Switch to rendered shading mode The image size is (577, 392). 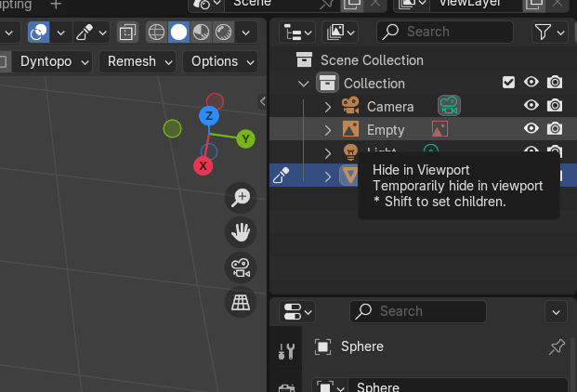coord(223,33)
